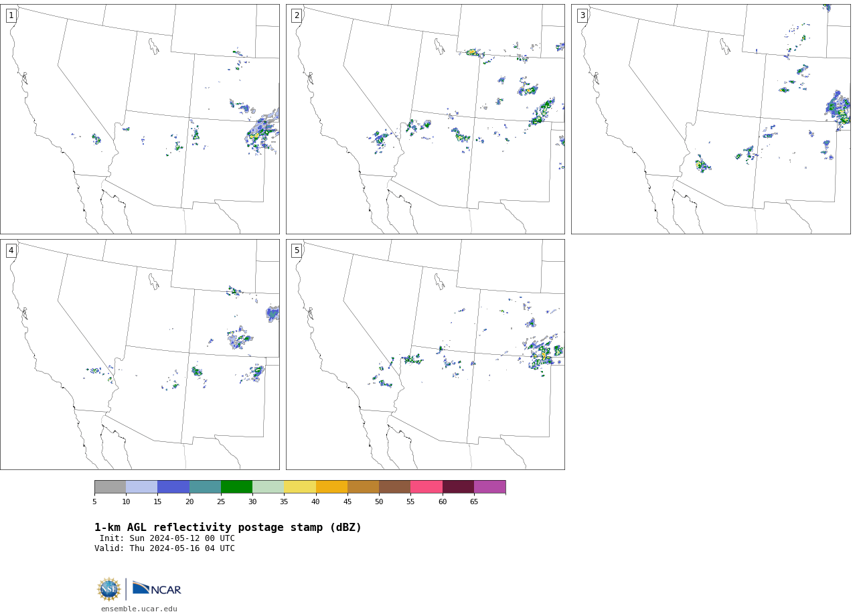The image size is (857, 616).
Task: Open ensemble member 1 reflectivity map
Action: point(139,119)
